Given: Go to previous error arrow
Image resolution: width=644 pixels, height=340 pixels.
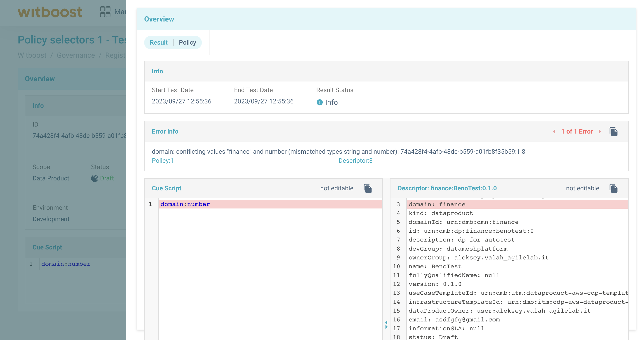Looking at the screenshot, I should pyautogui.click(x=554, y=132).
